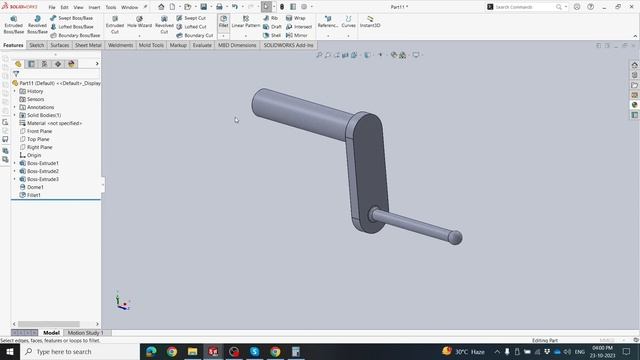Start the Extruded Cut tool
Viewport: 640px width, 360px height.
(115, 24)
